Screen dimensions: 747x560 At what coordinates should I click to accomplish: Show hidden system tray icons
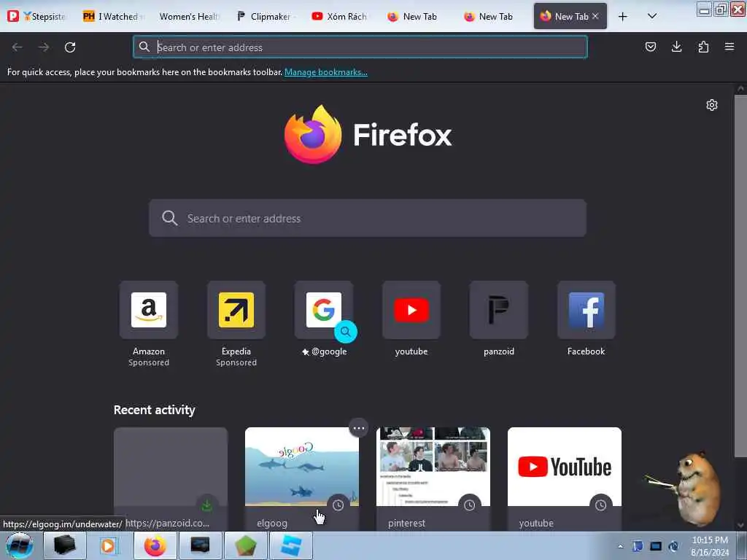(x=620, y=546)
